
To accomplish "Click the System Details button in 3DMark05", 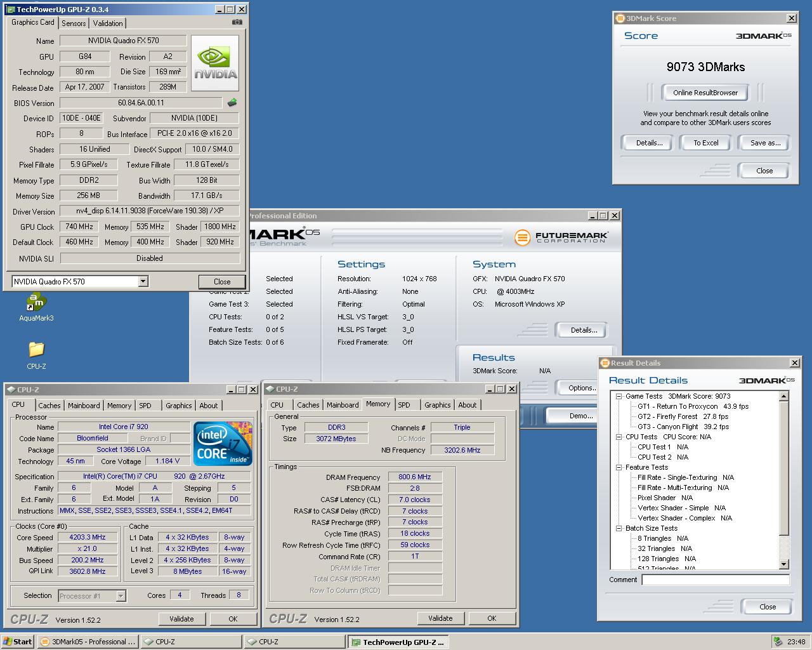I will point(584,330).
